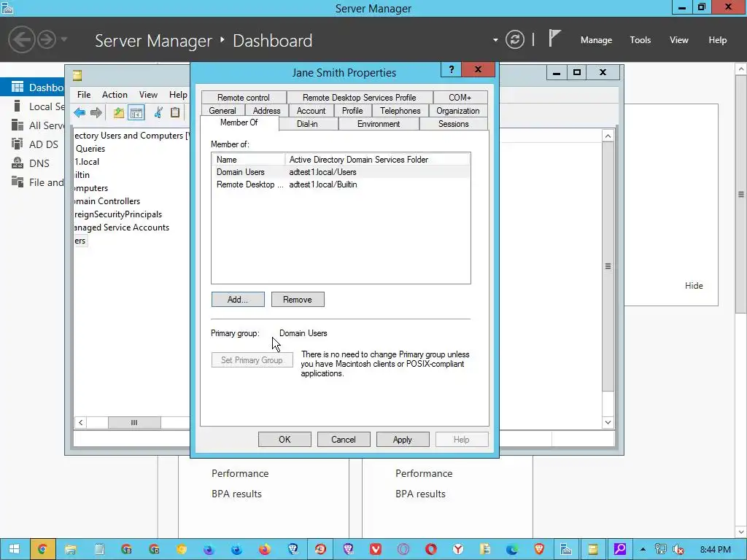Open the COM+ tab
Screen dimensions: 747x560
coord(460,97)
